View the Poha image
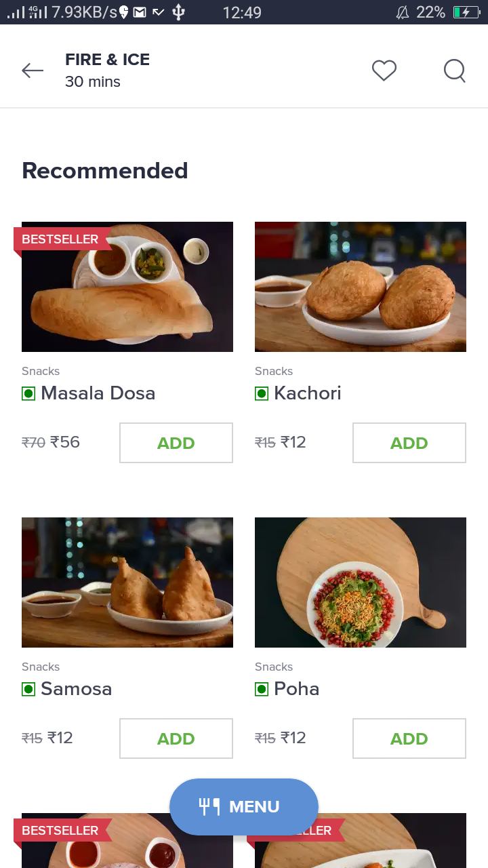Viewport: 488px width, 868px height. 361,583
